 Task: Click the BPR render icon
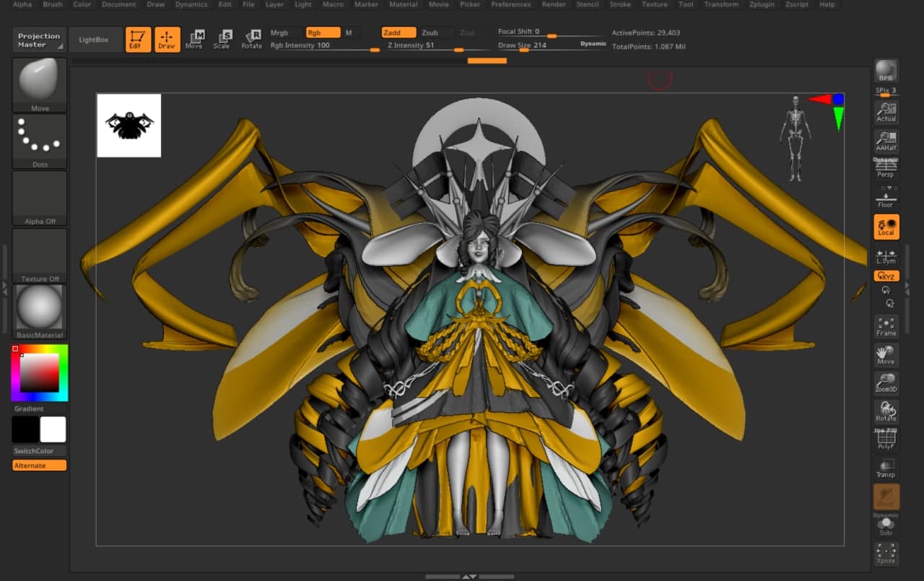886,71
